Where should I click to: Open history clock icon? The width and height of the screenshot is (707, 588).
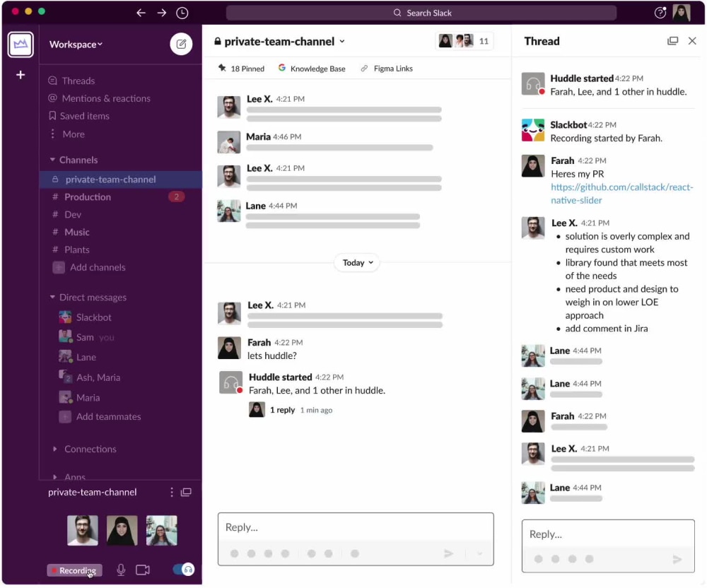[x=182, y=13]
